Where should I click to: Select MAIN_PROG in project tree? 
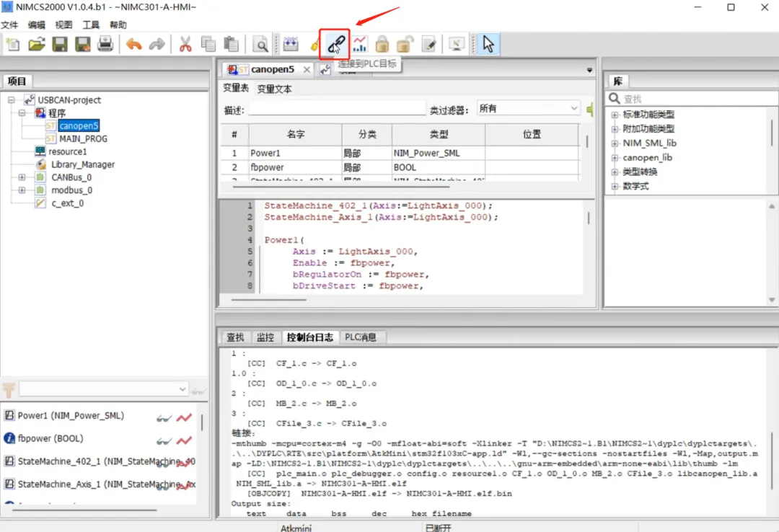[83, 138]
